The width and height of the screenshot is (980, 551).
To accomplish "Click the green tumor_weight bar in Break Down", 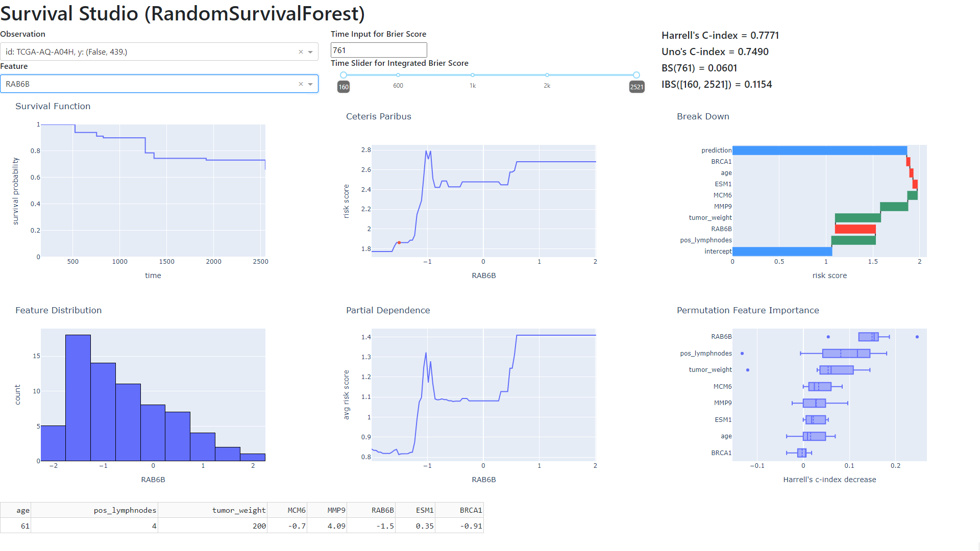I will 857,218.
